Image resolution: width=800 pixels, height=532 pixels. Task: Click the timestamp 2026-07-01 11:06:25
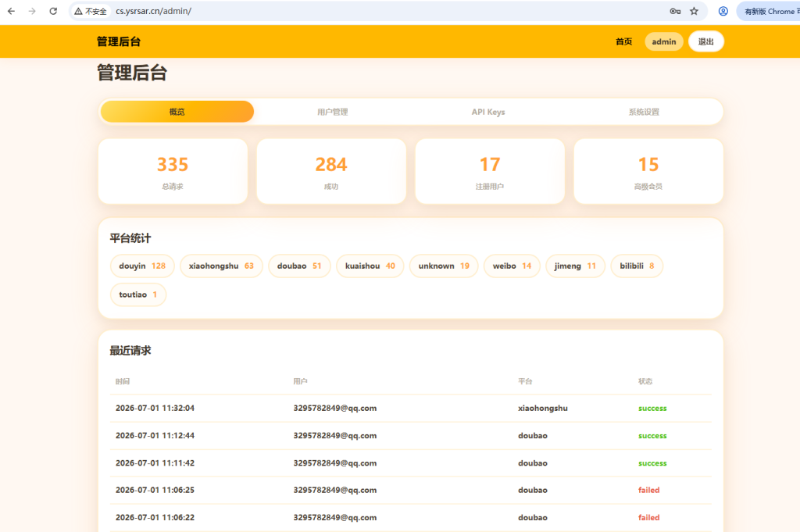(x=155, y=490)
